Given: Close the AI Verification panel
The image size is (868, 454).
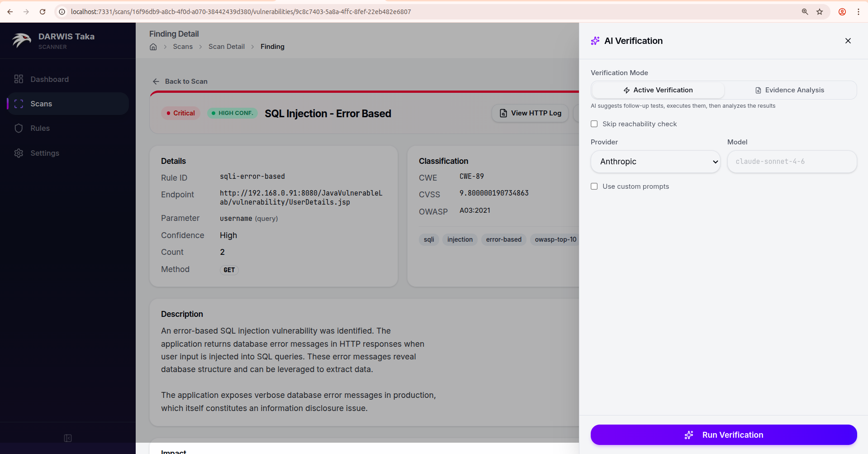Looking at the screenshot, I should point(848,41).
